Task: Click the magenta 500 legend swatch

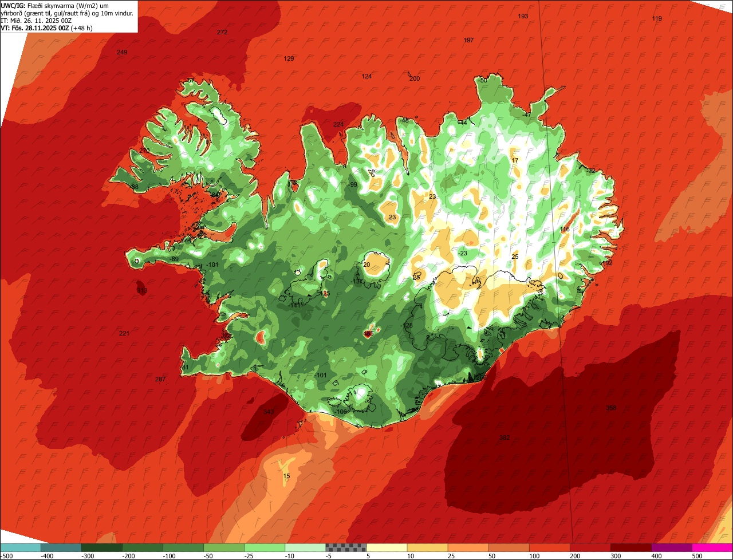Action: (712, 547)
